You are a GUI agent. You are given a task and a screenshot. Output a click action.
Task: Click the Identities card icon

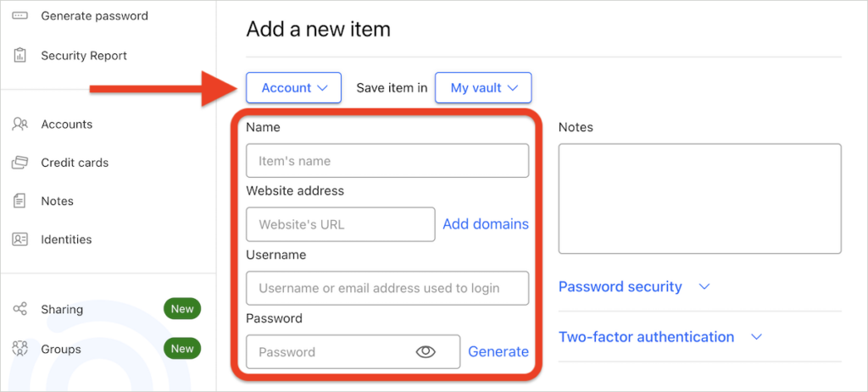click(x=20, y=240)
